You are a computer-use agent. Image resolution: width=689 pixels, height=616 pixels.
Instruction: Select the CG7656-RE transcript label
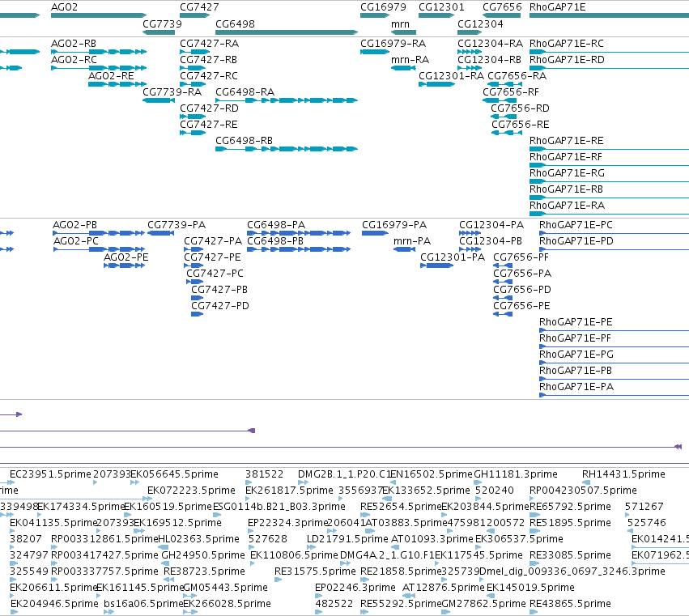click(521, 125)
